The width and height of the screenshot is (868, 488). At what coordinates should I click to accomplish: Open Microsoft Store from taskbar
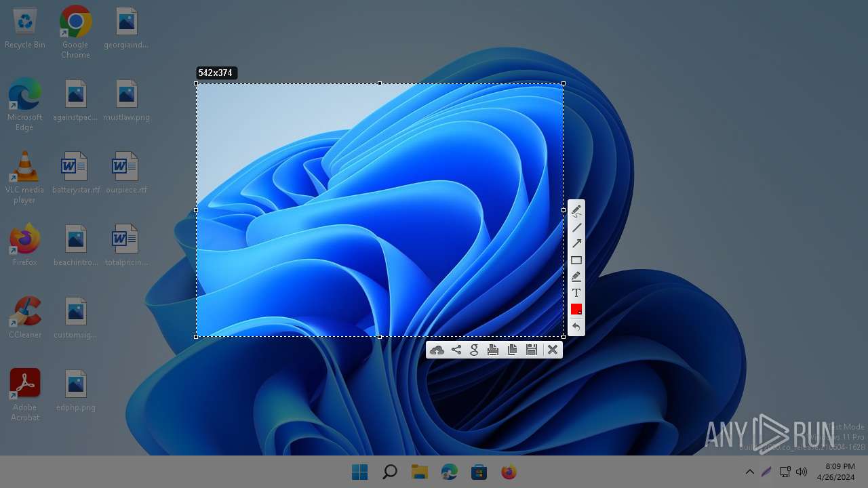click(479, 472)
